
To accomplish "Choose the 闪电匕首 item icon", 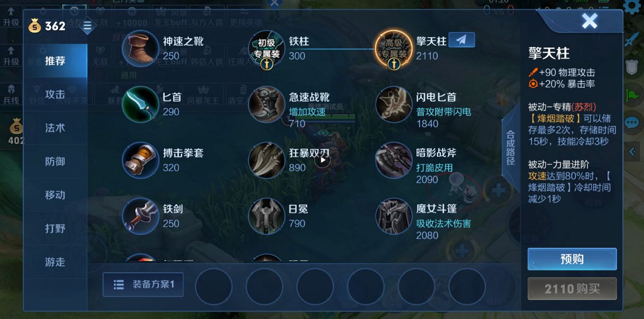I will tap(394, 104).
